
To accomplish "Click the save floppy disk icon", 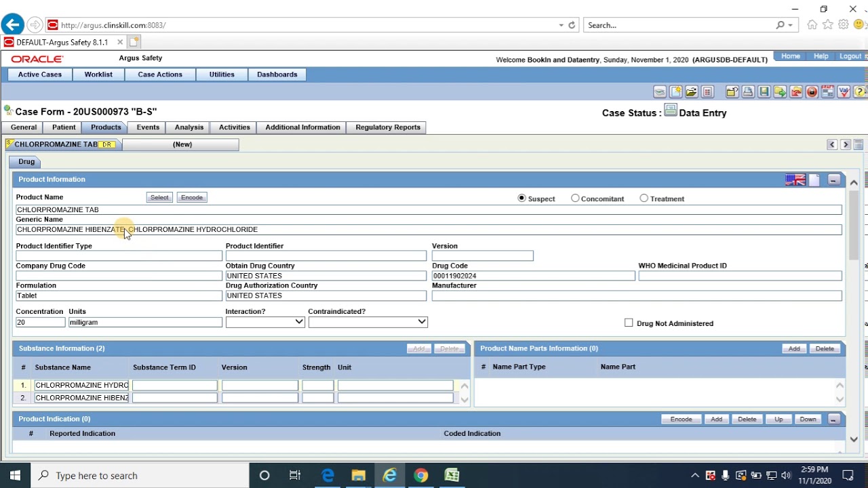I will point(764,92).
